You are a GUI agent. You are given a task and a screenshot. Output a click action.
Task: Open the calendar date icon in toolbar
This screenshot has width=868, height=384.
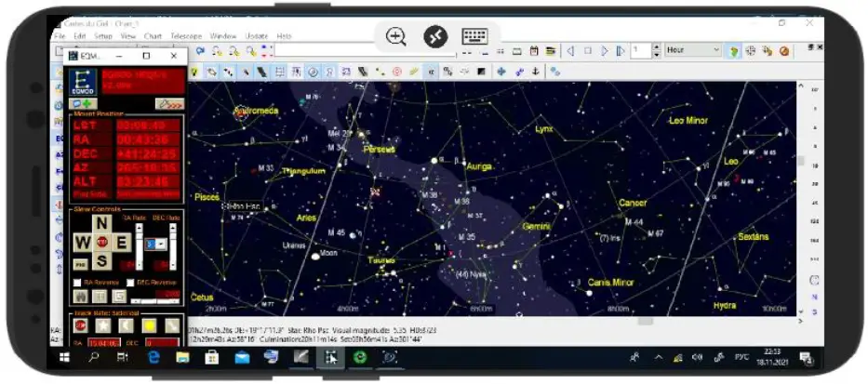tap(534, 51)
